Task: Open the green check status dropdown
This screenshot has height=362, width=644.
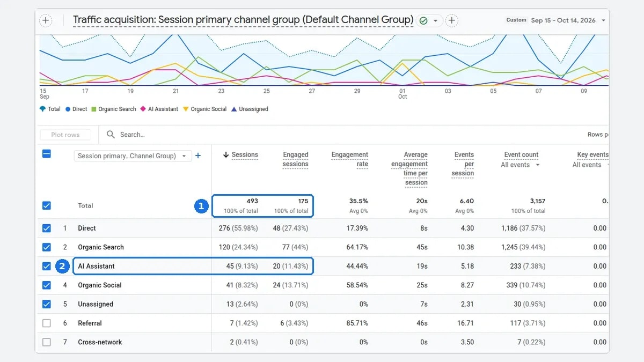Action: click(x=430, y=21)
